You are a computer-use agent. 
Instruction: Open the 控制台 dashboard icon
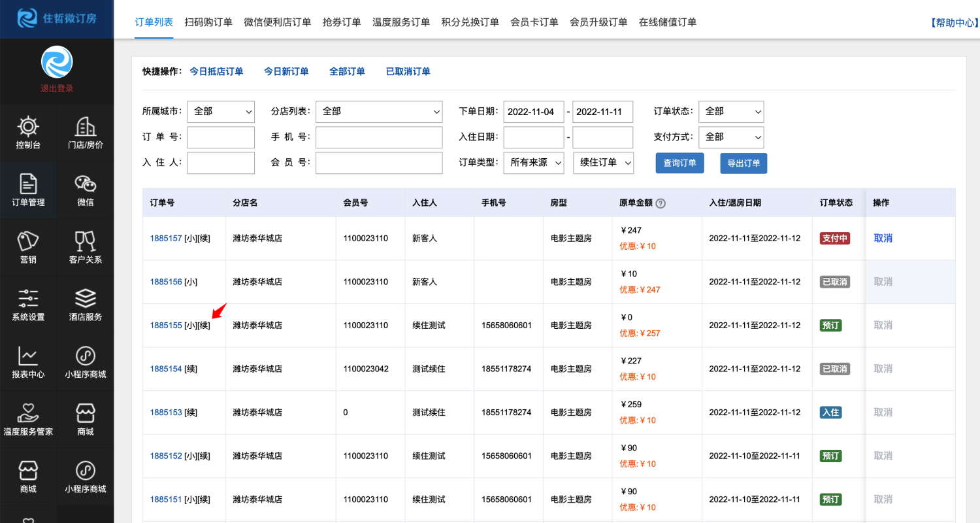pyautogui.click(x=28, y=133)
